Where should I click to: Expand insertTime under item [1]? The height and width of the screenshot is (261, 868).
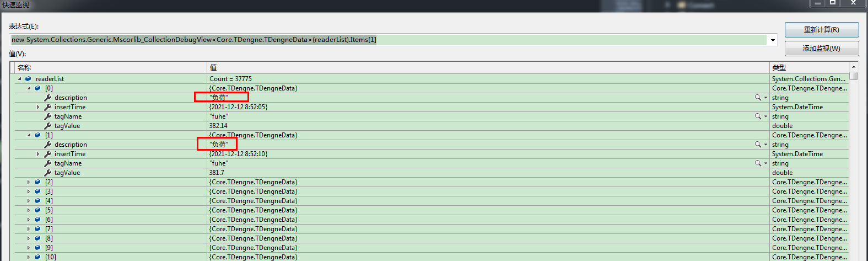[38, 154]
